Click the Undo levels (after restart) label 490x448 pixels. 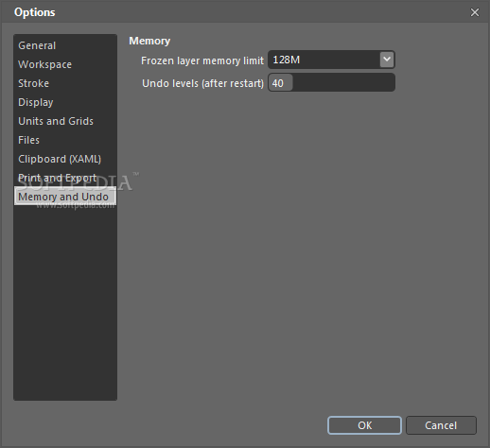click(202, 83)
